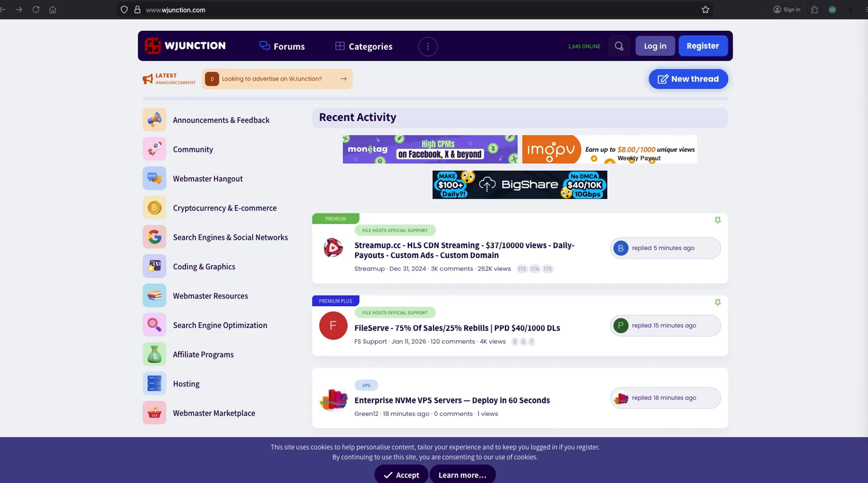This screenshot has width=868, height=483.
Task: Open the Affiliate Programs category
Action: 203,355
